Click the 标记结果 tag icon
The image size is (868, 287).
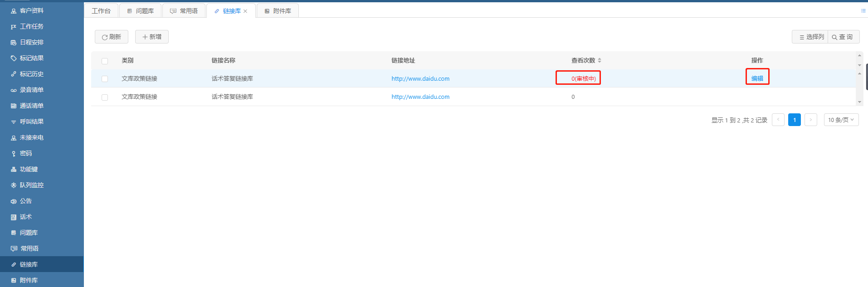tap(14, 58)
